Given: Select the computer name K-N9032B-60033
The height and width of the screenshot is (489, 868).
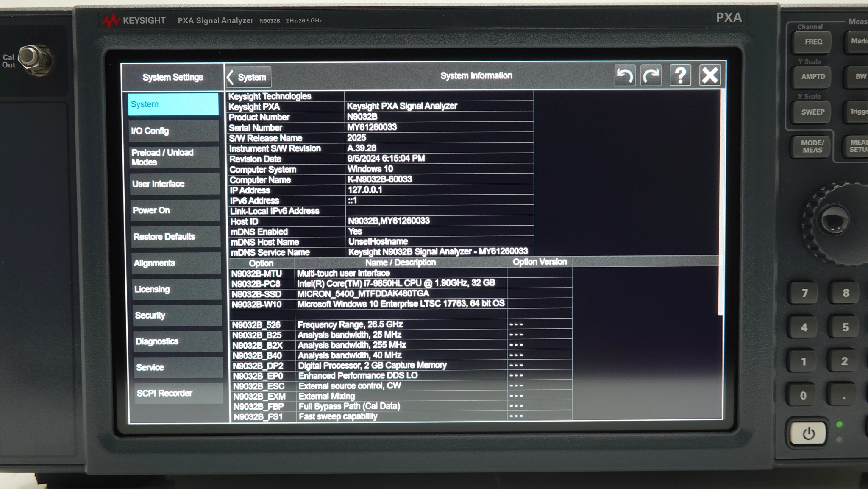Looking at the screenshot, I should tap(380, 179).
